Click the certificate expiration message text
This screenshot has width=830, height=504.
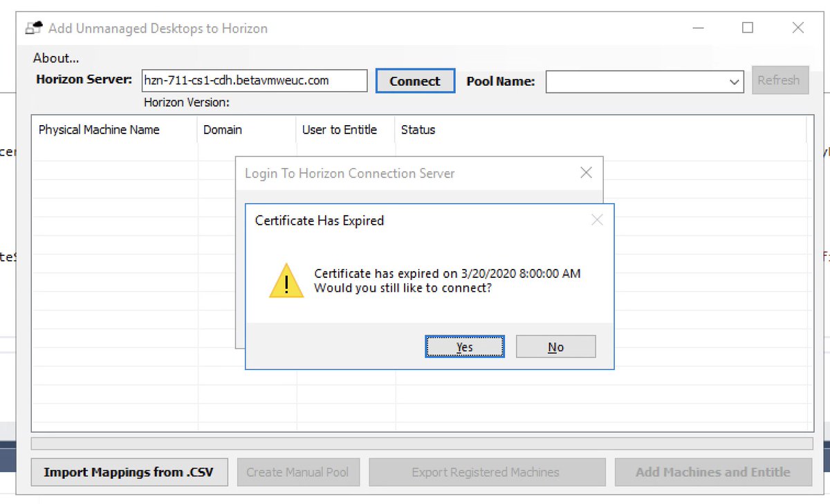[448, 281]
